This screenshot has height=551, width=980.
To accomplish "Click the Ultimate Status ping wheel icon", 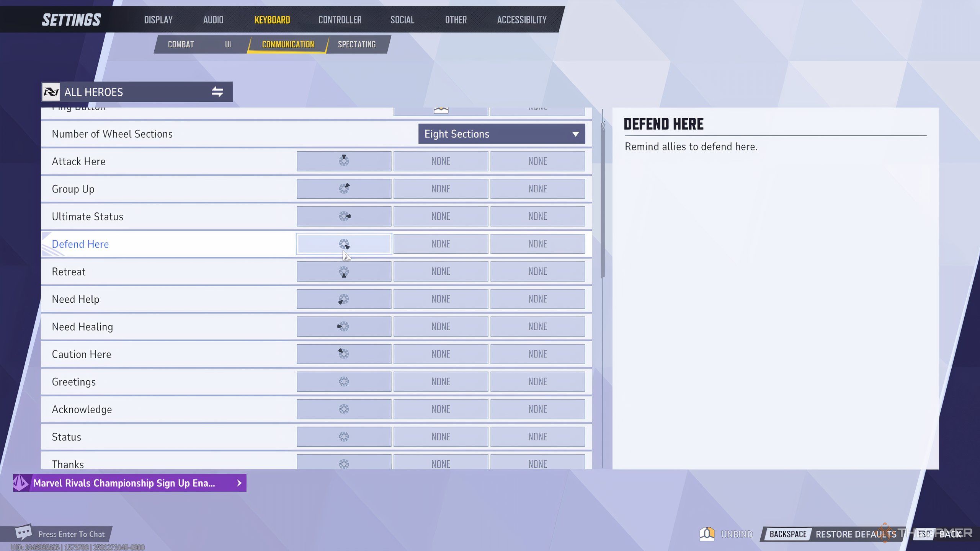I will click(344, 216).
